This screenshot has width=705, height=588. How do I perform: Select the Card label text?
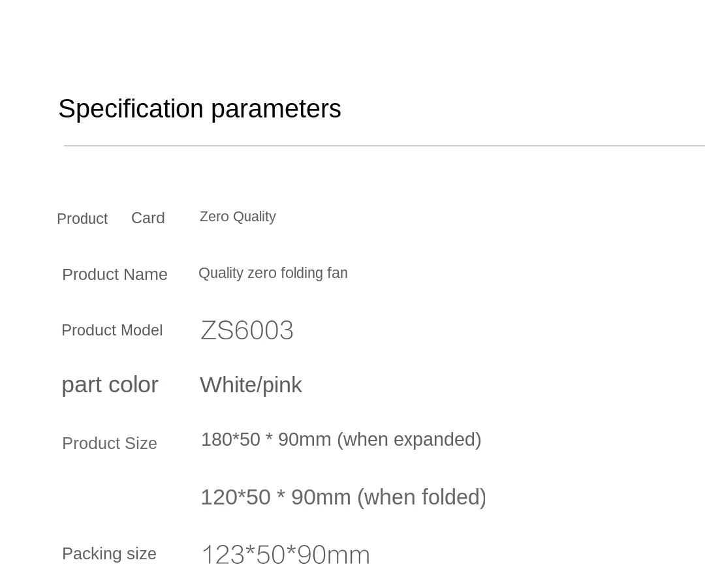(148, 218)
